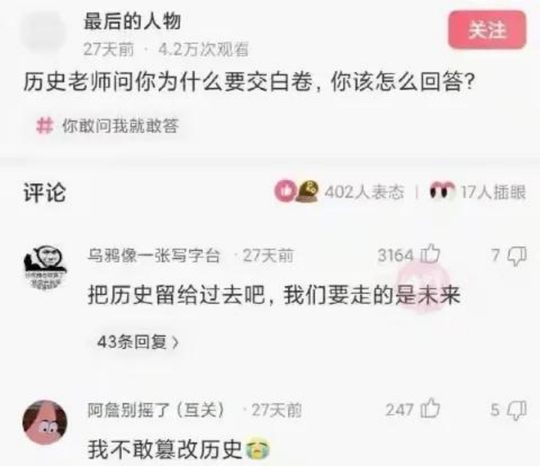Viewport: 540px width, 466px height.
Task: Dislike the comment by 阿詹别摇了
Action: tap(517, 410)
